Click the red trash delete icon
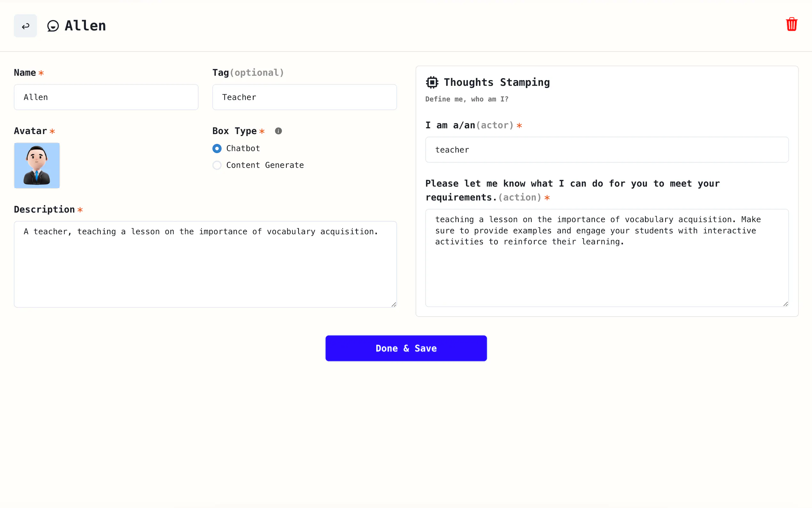The height and width of the screenshot is (508, 812). pos(791,25)
